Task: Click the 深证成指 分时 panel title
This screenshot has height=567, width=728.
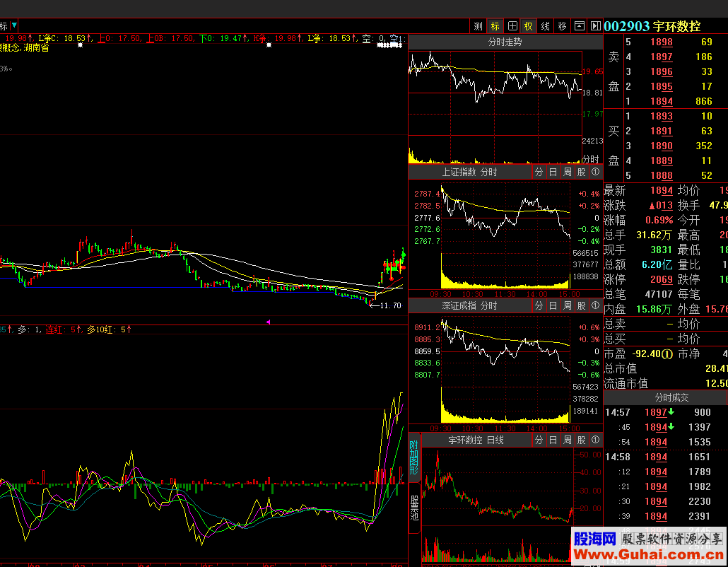Action: pos(469,306)
